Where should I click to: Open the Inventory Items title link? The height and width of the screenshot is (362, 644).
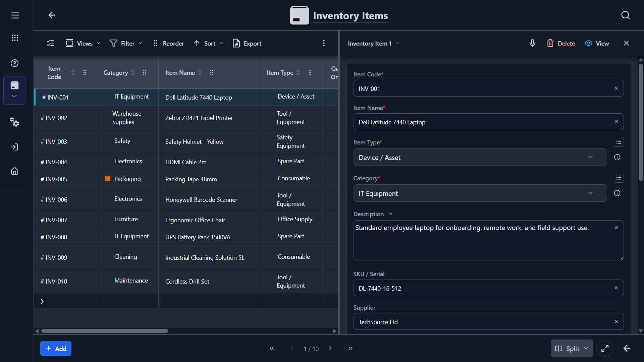350,16
